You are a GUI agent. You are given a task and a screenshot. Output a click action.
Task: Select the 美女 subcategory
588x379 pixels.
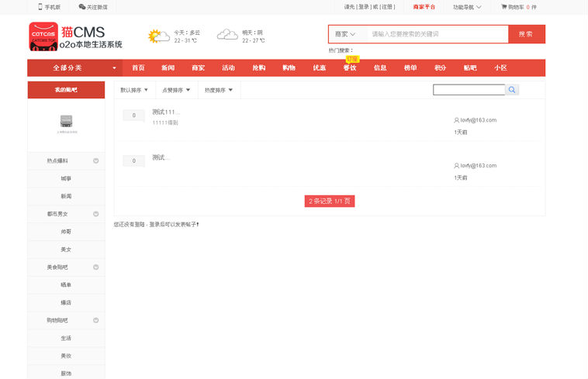coord(66,250)
